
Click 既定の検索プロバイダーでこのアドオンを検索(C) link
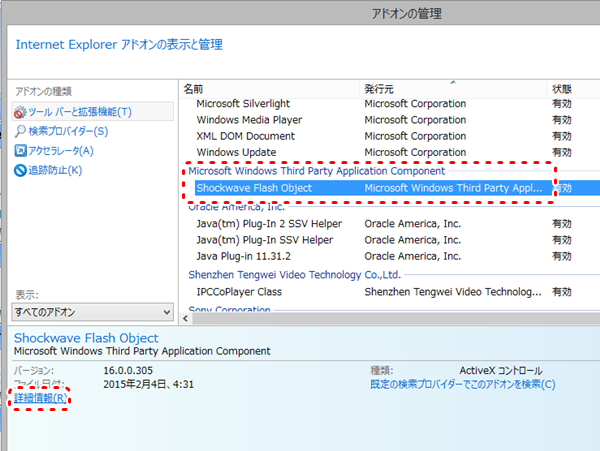point(463,384)
